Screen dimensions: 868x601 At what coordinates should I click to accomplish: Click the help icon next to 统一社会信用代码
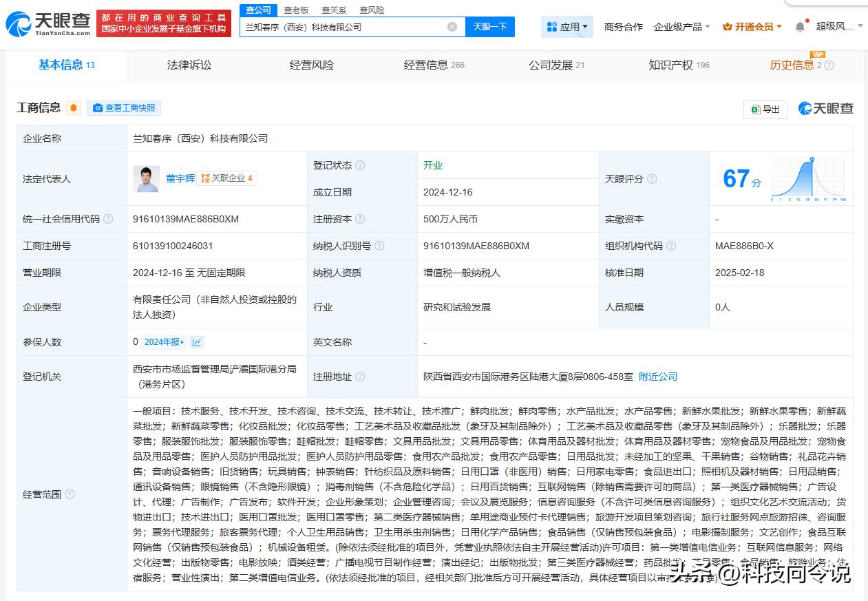point(108,219)
